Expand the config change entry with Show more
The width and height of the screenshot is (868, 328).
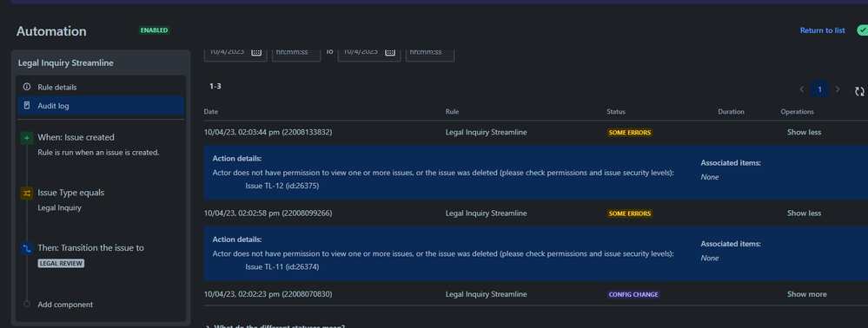[x=806, y=294]
